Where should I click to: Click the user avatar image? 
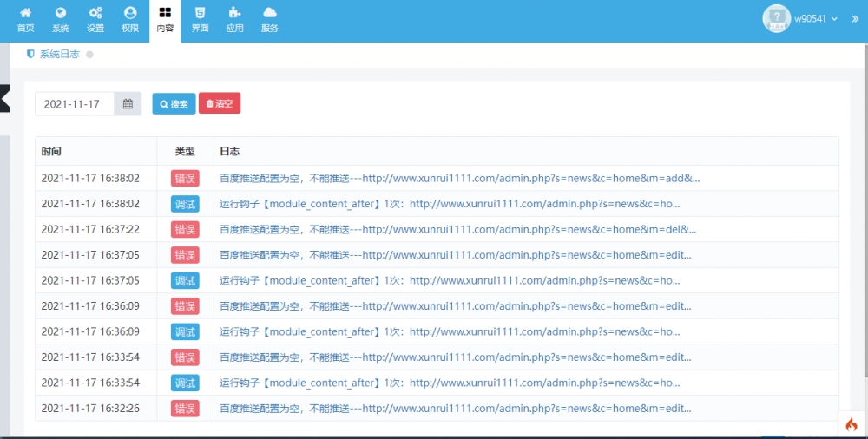[776, 18]
